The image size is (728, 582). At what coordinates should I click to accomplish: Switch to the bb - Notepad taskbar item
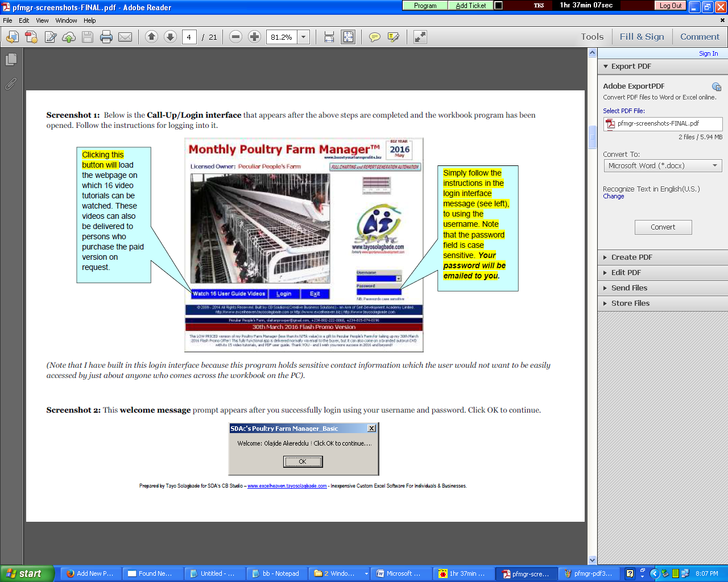(x=276, y=573)
